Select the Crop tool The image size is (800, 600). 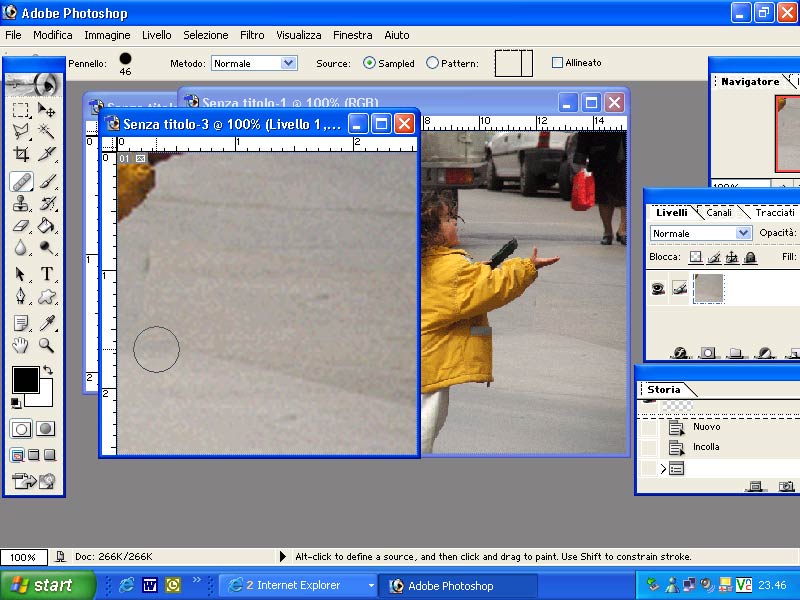coord(21,154)
